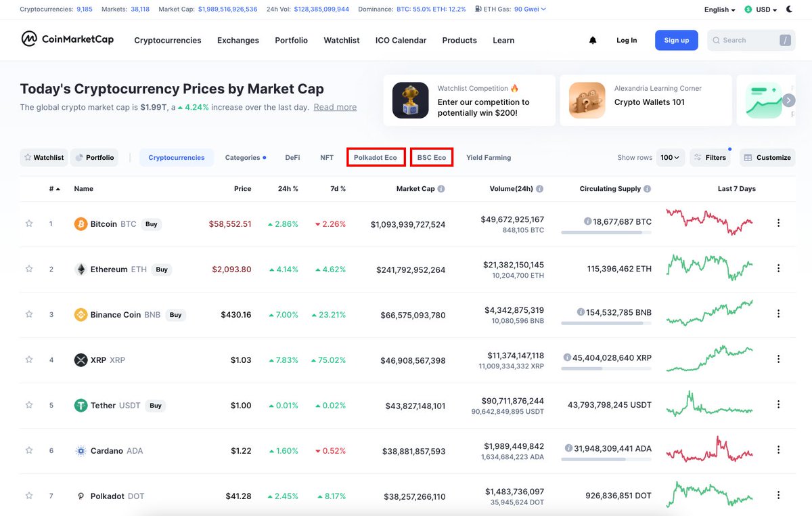Open the English language selector
The image size is (812, 516).
tap(719, 9)
